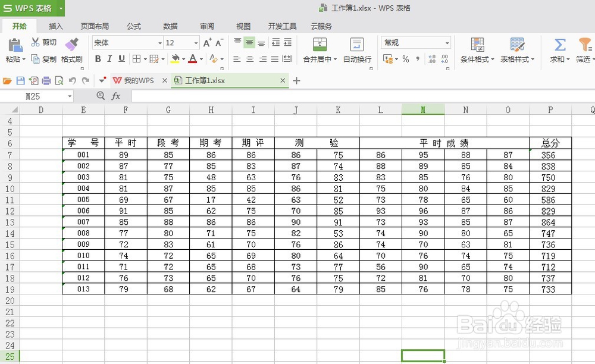
Task: Click the distributed alignment icon
Action: (287, 59)
